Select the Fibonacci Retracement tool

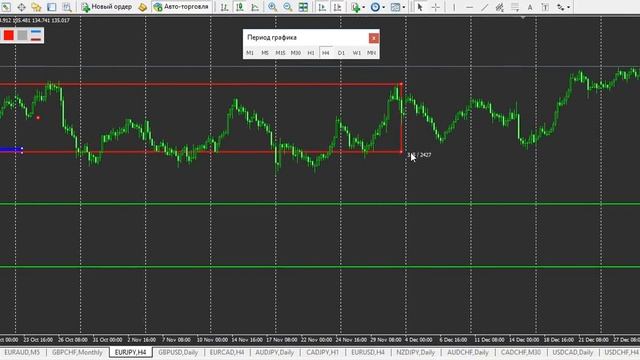515,7
